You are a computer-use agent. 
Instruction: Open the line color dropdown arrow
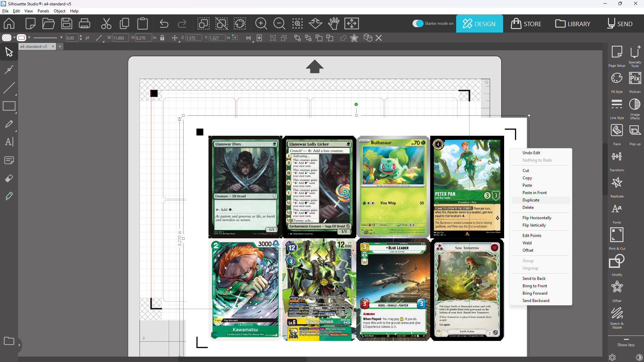29,38
